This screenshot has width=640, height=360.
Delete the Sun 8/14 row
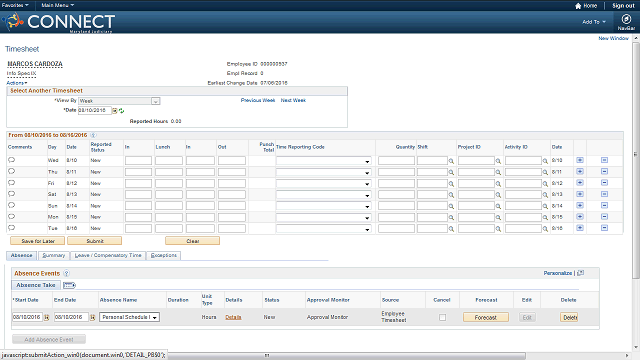604,205
